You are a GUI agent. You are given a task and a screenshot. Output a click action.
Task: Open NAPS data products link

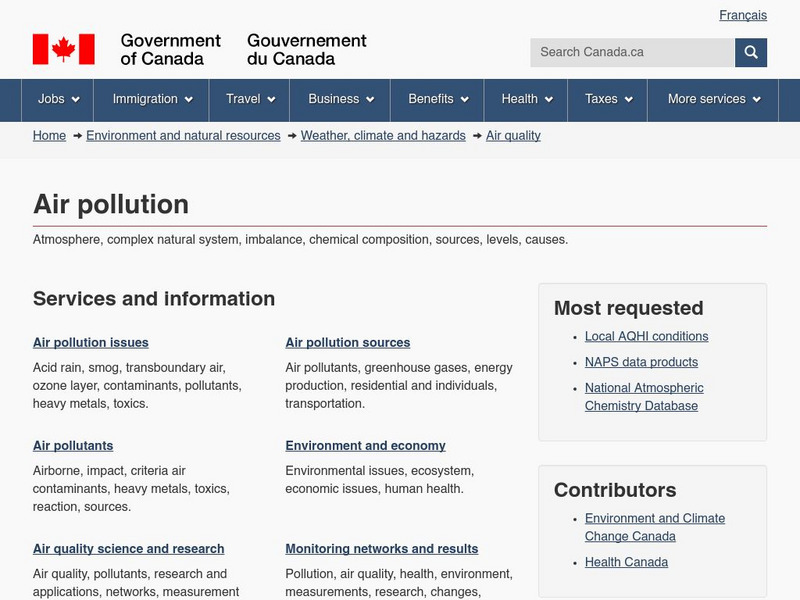[x=641, y=362]
